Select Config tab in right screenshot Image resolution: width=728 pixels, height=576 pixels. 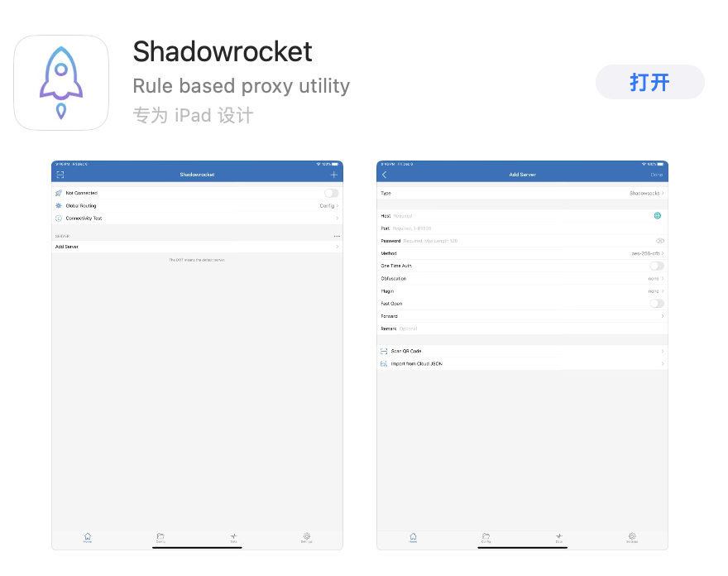[486, 537]
